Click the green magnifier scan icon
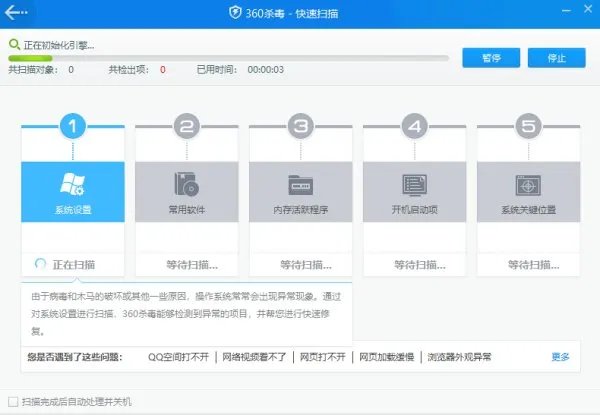Viewport: 600px width, 415px height. (x=14, y=44)
